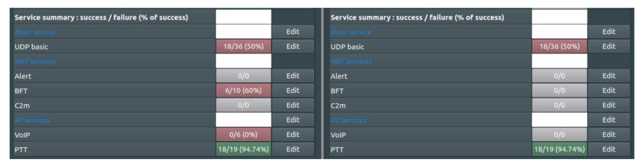
Task: Click left BFT 6/10 (60%) status cell
Action: (243, 90)
